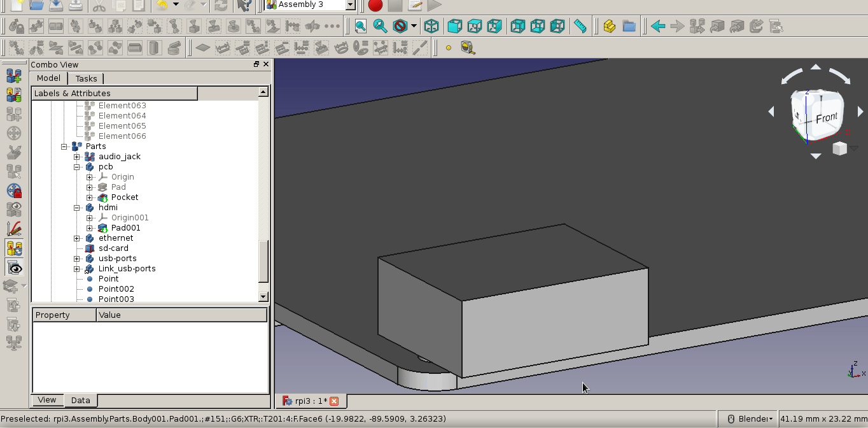This screenshot has height=428, width=868.
Task: Activate the What's This help cursor
Action: point(245,6)
